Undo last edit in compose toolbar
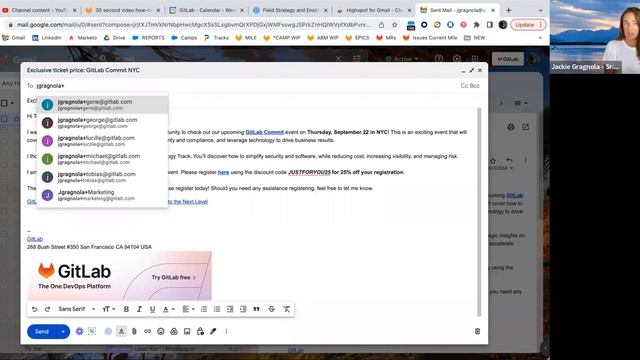This screenshot has width=640, height=360. point(34,309)
